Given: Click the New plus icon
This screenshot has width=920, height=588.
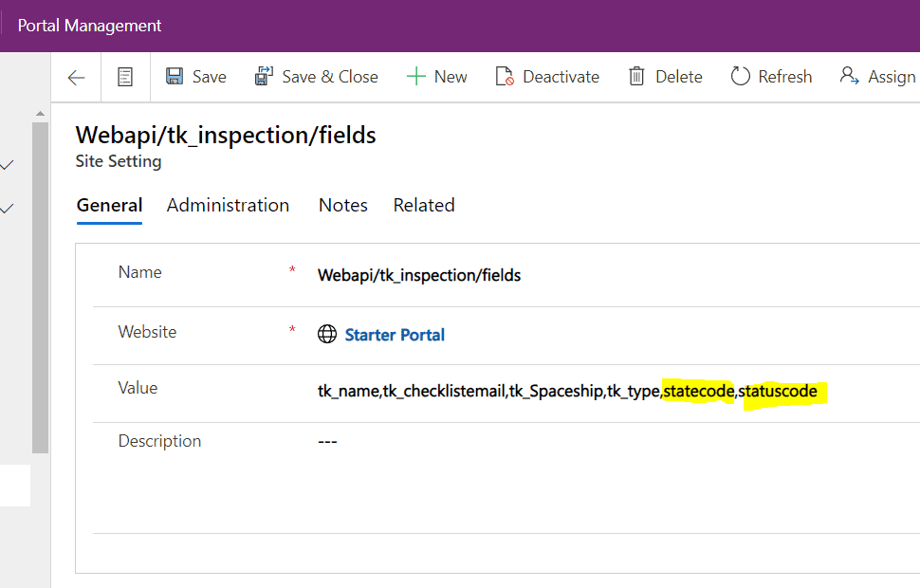Looking at the screenshot, I should [x=415, y=77].
